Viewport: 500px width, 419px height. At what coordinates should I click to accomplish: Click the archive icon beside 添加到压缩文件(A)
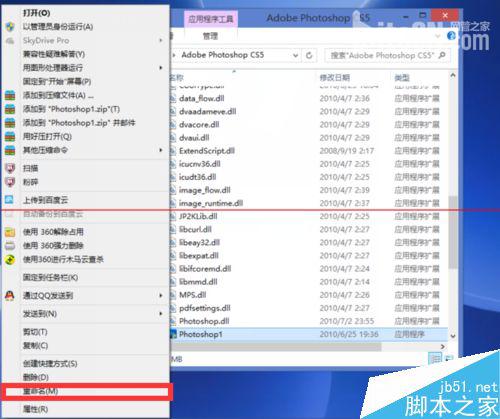(x=10, y=96)
